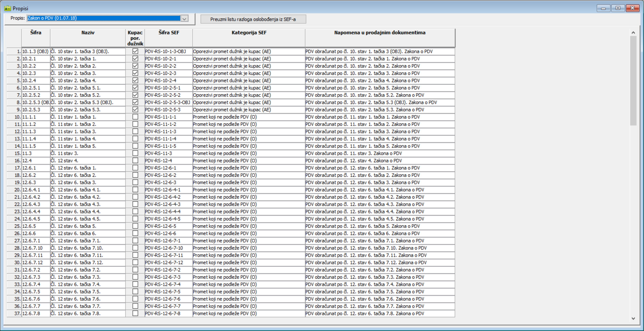Select cell PDV-RS-12-6-7-10
Screen dimensions: 644x331
pos(169,248)
